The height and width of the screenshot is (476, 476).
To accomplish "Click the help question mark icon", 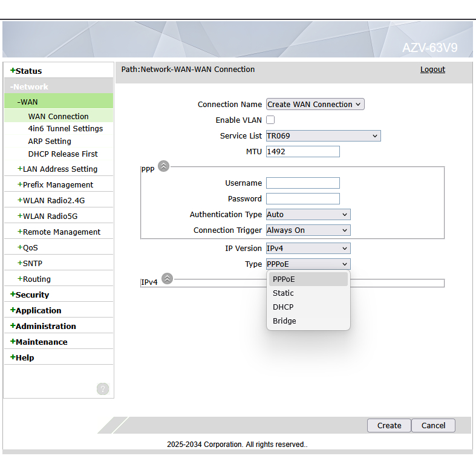I will click(x=103, y=389).
